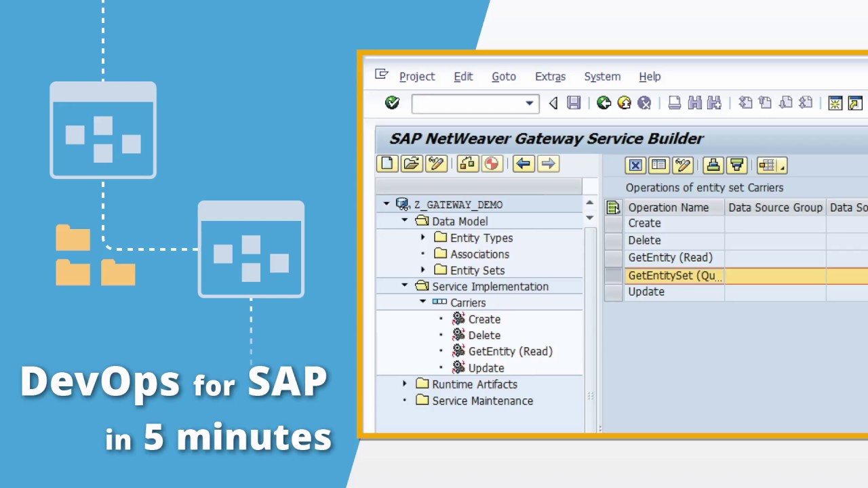Click the Print icon
Image resolution: width=868 pixels, height=488 pixels.
coord(674,103)
